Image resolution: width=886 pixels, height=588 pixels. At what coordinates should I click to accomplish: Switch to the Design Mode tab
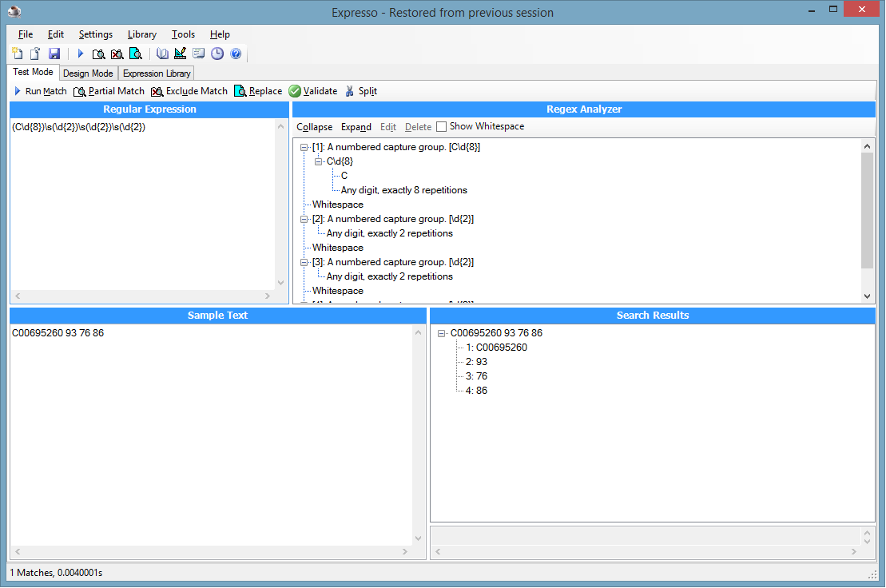coord(88,73)
